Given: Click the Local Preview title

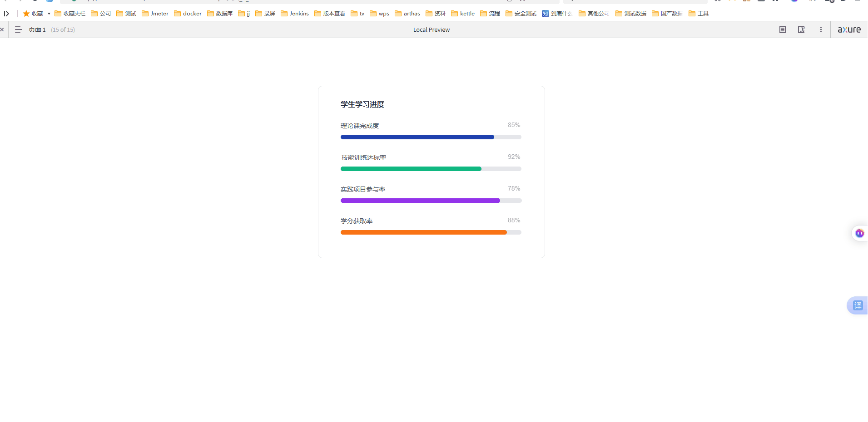Looking at the screenshot, I should (x=432, y=29).
